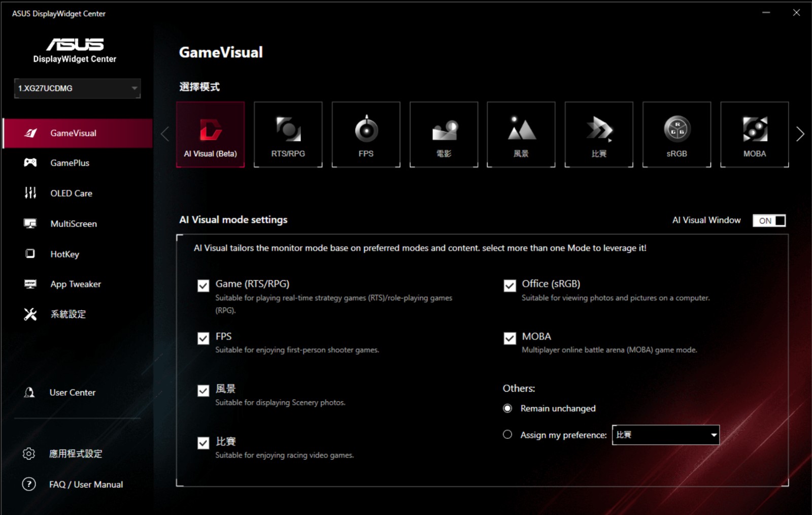Click the OLED Care sliders icon
Screen dimensions: 812x515
pos(30,193)
